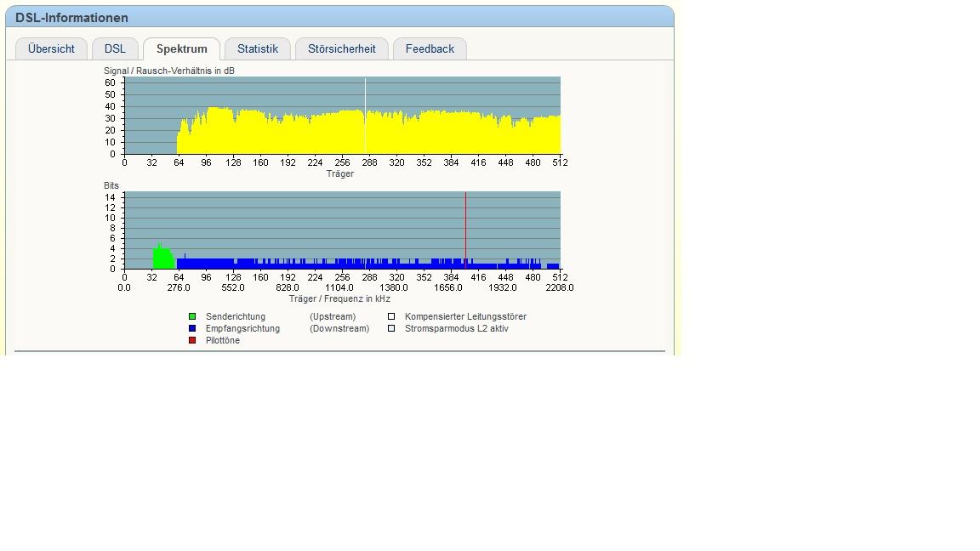Click the Kompensierter Leitungsstörer legend box

[x=391, y=316]
